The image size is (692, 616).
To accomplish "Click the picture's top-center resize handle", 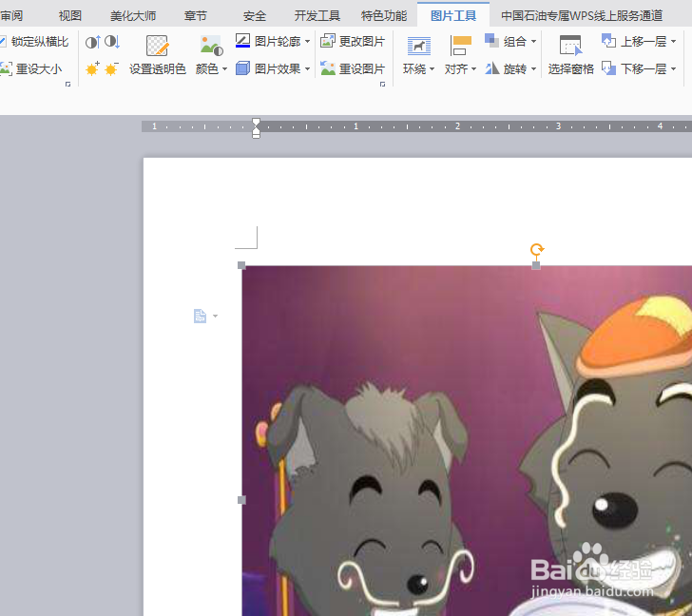I will tap(536, 265).
